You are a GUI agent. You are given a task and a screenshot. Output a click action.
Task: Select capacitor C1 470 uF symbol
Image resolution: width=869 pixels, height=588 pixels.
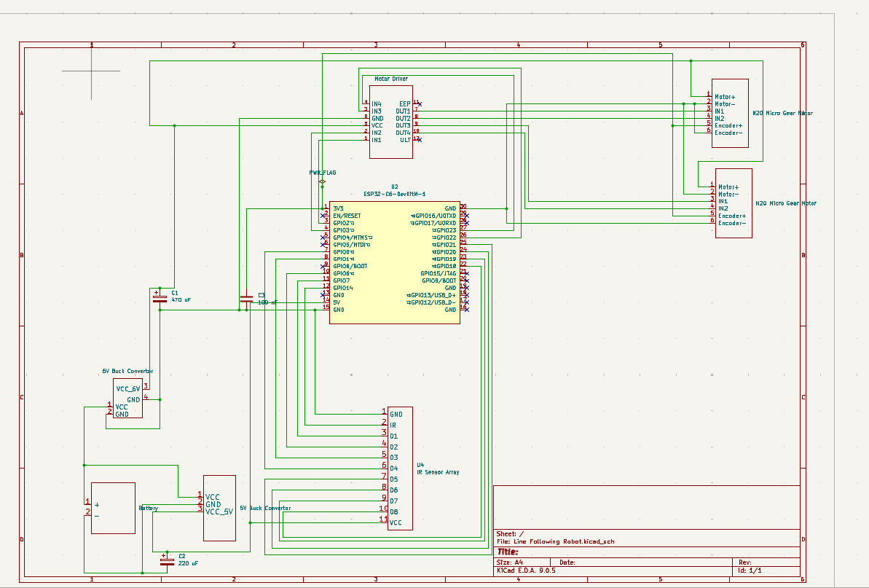160,296
